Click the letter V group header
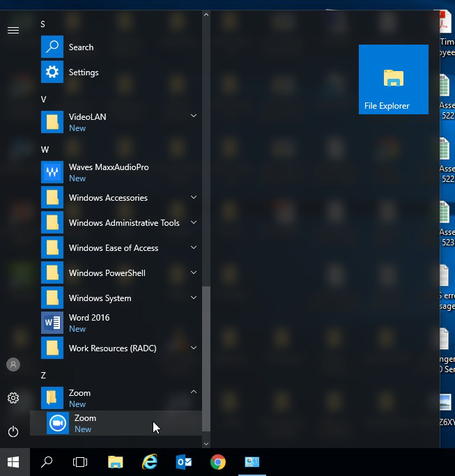This screenshot has height=476, width=455. [43, 100]
